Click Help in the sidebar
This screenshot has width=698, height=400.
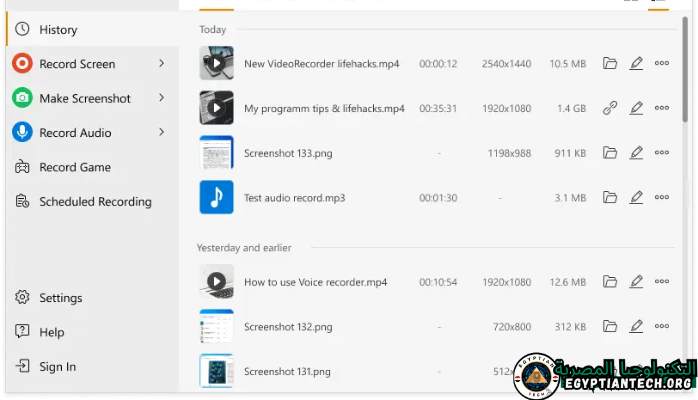point(51,332)
